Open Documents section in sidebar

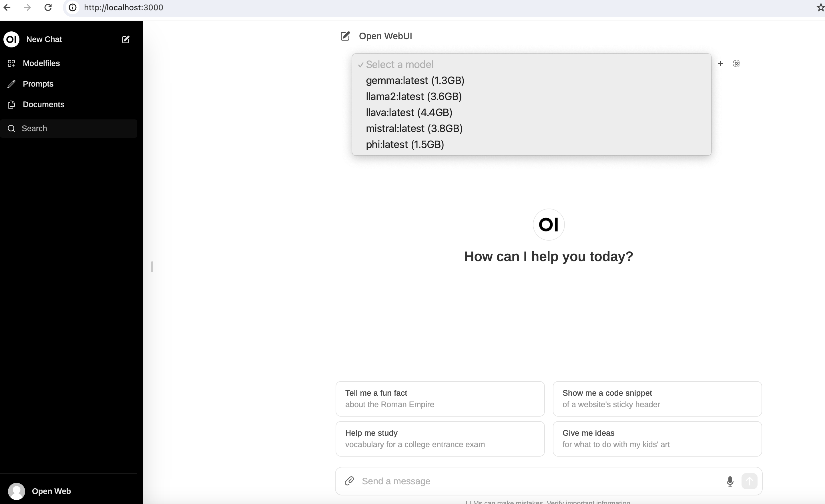(x=43, y=104)
